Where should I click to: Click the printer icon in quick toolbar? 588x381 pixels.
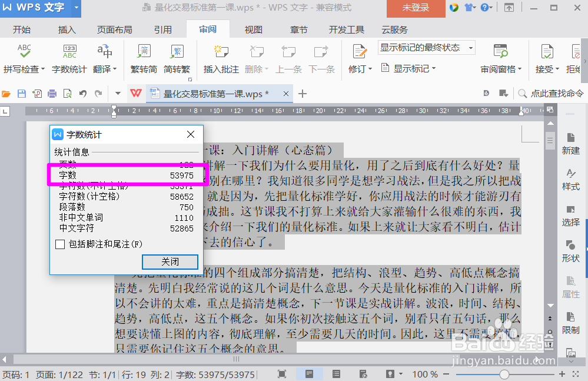pos(52,93)
